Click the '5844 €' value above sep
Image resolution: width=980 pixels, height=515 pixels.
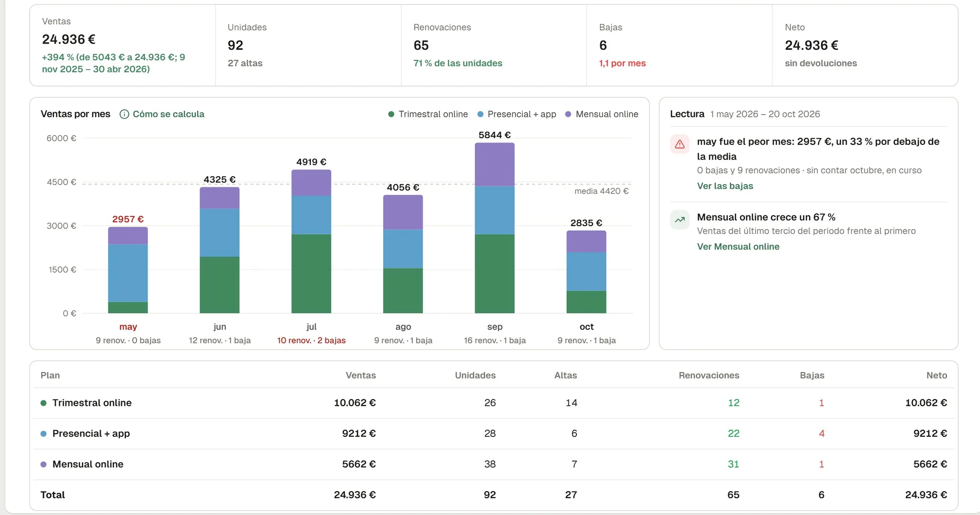[x=494, y=135]
